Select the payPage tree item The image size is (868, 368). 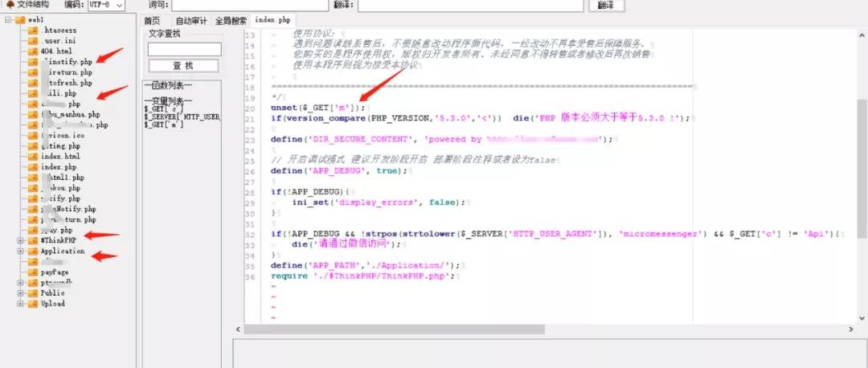[55, 272]
